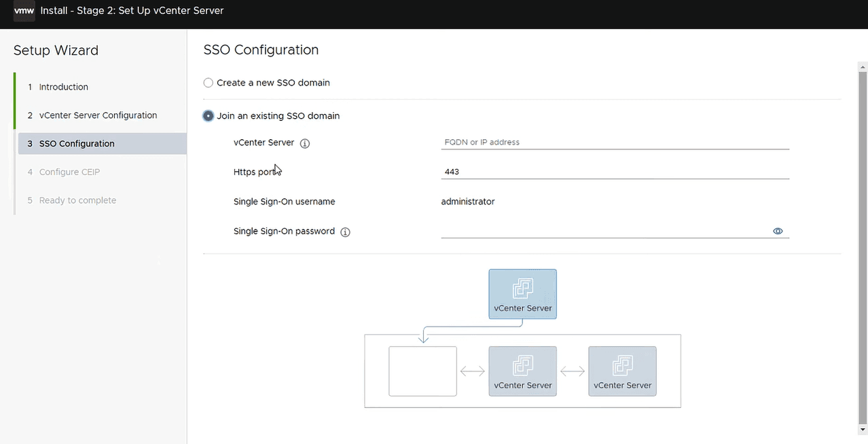Screen dimensions: 868x444
Task: Click the middle vCenter Server diagram box
Action: pos(522,371)
